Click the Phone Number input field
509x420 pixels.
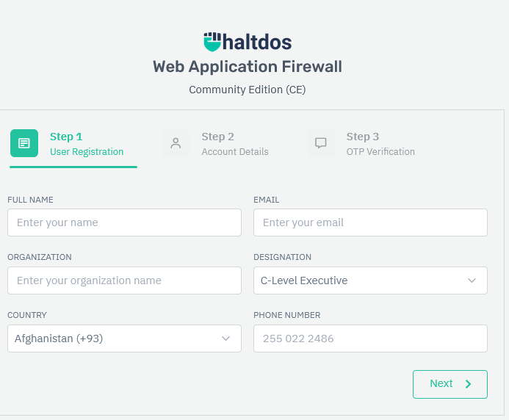click(x=370, y=338)
